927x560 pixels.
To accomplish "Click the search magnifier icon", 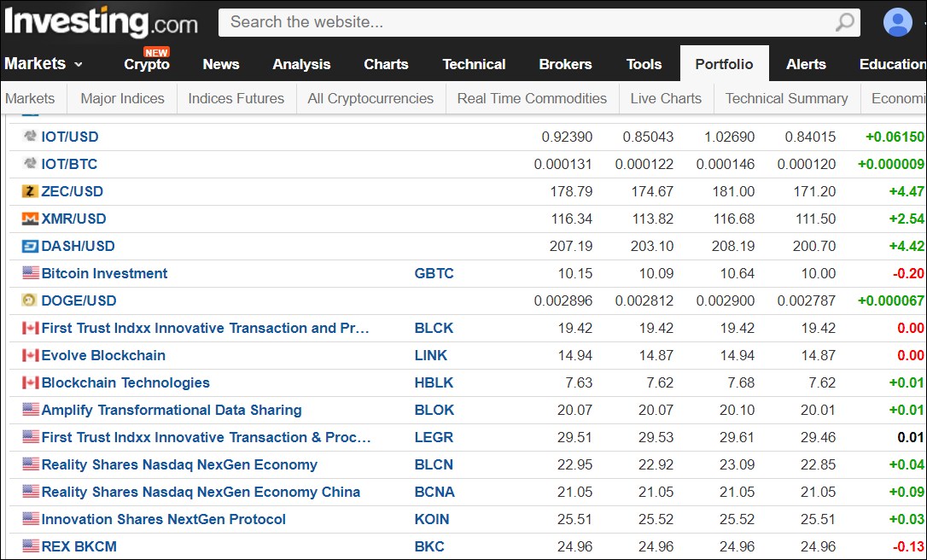I will (844, 22).
